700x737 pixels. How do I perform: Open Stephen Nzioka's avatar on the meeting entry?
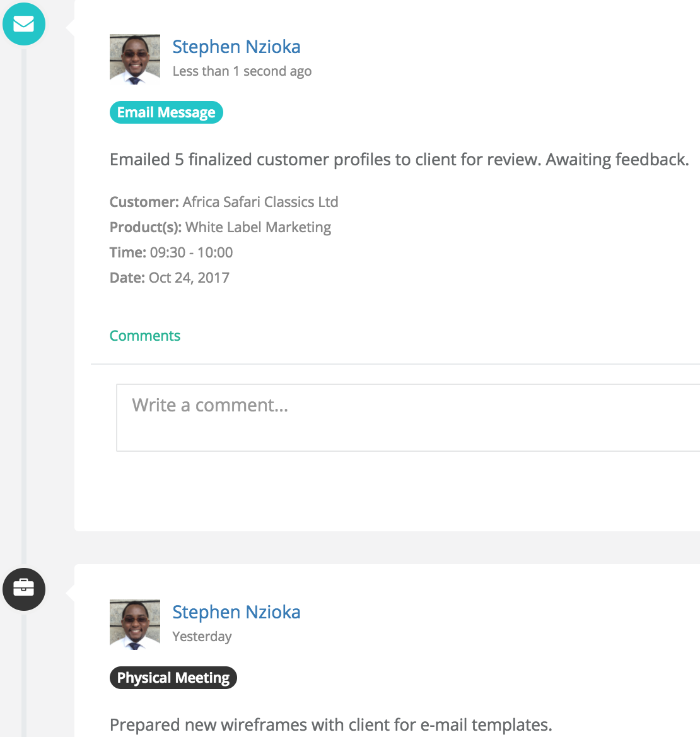click(135, 625)
